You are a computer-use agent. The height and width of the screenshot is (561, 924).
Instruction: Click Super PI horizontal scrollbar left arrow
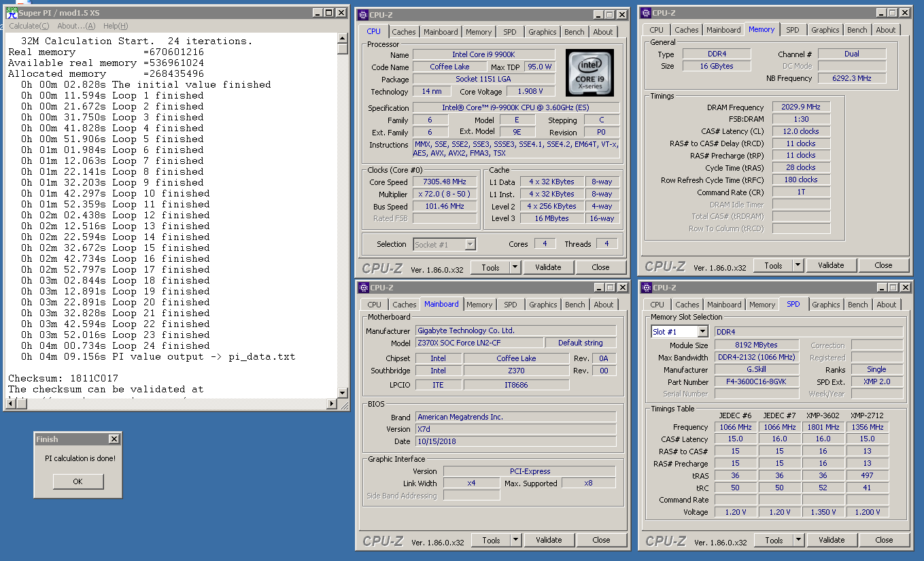tap(10, 405)
